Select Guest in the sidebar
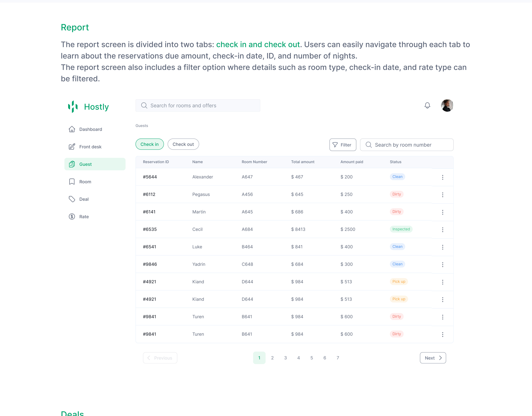The height and width of the screenshot is (416, 532). point(95,164)
